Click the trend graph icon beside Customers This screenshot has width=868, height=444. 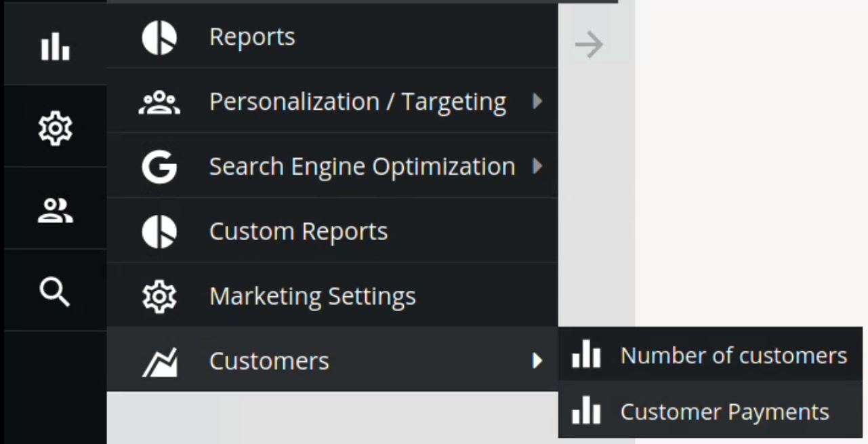tap(159, 361)
